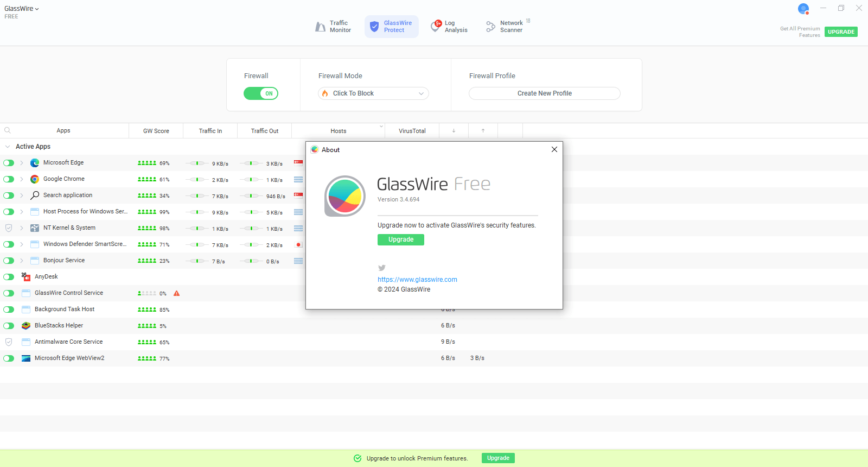Click the Bonjour Service app icon
Screen dimensions: 868x467
[x=35, y=261]
